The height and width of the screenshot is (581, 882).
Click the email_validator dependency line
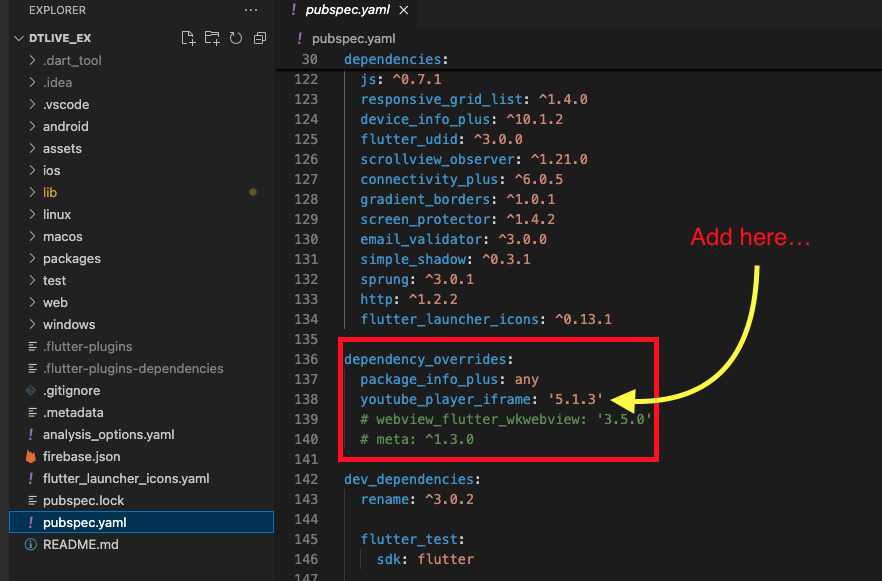tap(453, 239)
